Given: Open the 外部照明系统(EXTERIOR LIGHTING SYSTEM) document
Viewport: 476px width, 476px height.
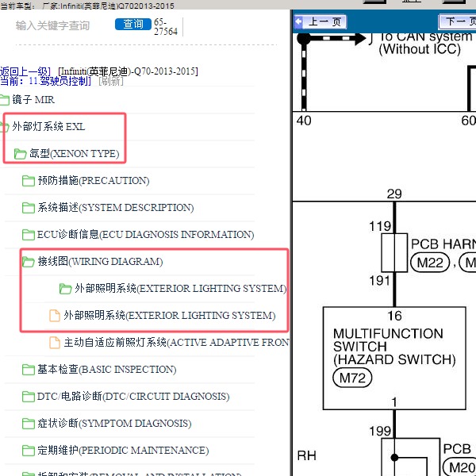Looking at the screenshot, I should pyautogui.click(x=170, y=316).
